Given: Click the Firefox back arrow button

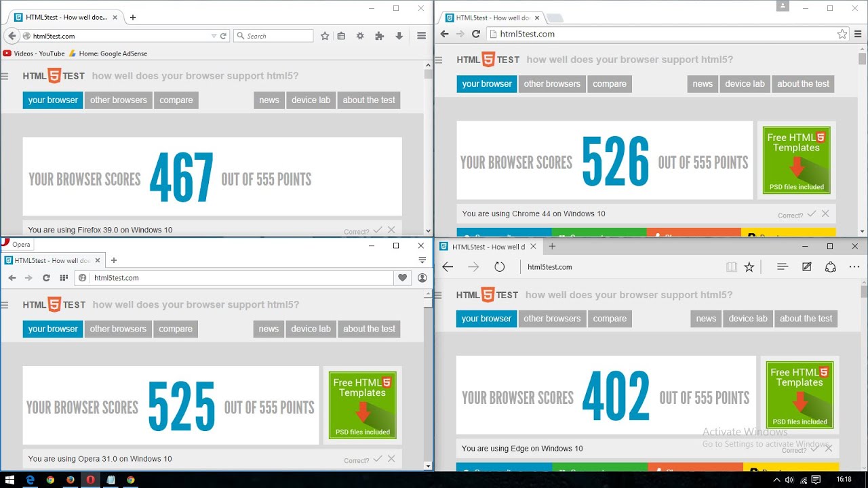Looking at the screenshot, I should (x=12, y=36).
